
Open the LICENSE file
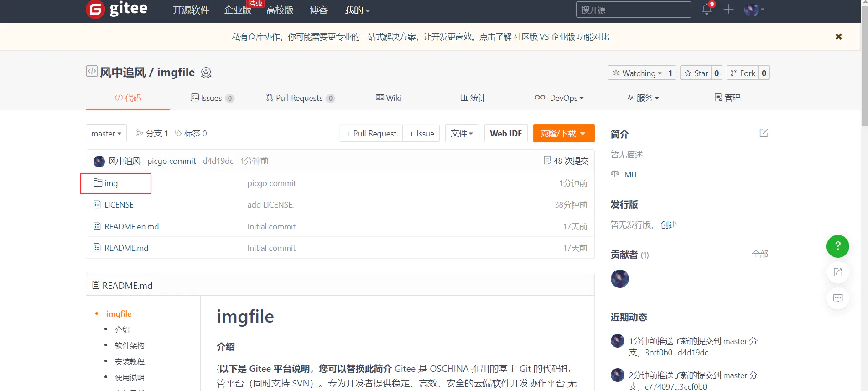coord(119,204)
